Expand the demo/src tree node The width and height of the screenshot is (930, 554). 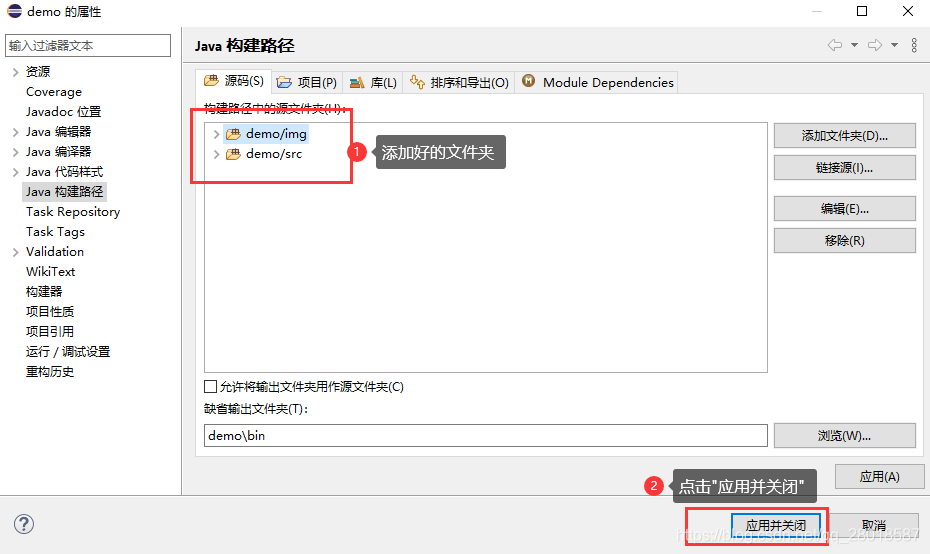tap(216, 155)
